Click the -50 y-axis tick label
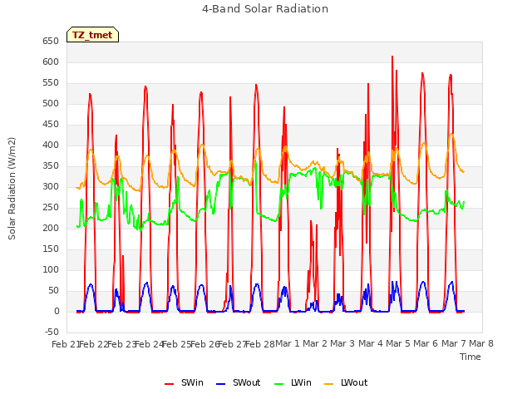The width and height of the screenshot is (532, 399). tap(52, 332)
